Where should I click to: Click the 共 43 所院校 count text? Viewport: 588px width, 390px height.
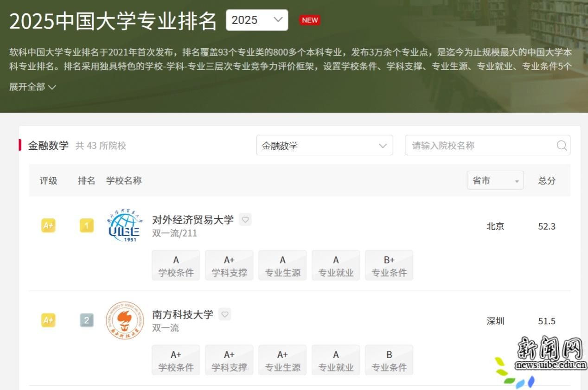pyautogui.click(x=101, y=146)
